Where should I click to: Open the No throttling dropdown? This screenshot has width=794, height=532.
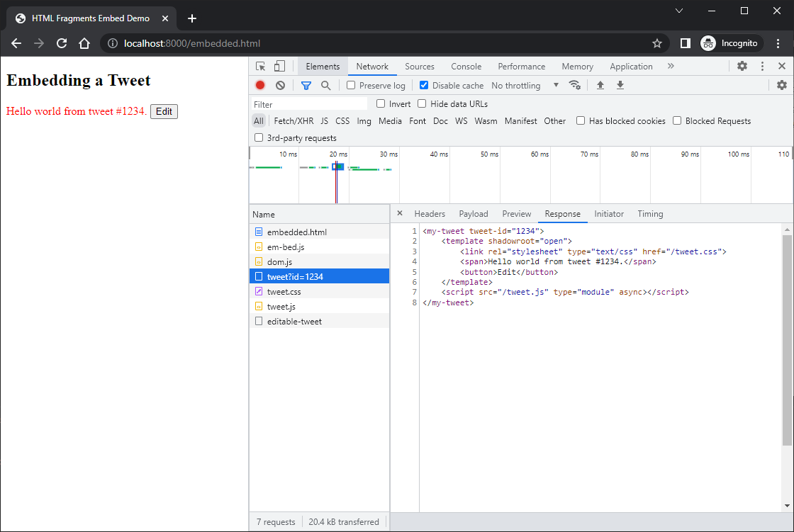521,85
